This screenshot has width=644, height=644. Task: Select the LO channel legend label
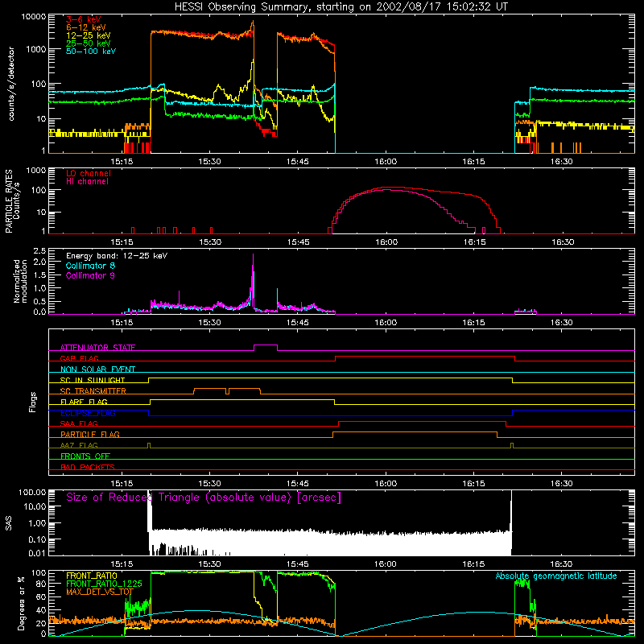[x=89, y=173]
